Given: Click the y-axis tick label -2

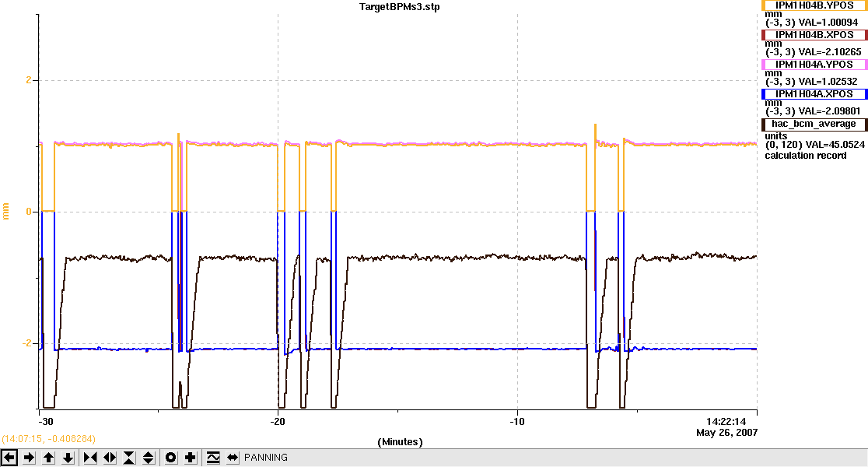Looking at the screenshot, I should point(26,343).
